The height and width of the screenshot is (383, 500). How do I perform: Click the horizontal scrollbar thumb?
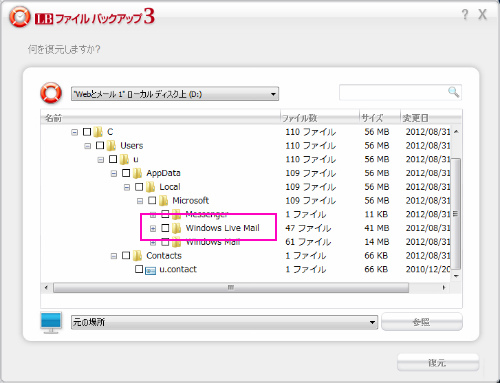231,288
